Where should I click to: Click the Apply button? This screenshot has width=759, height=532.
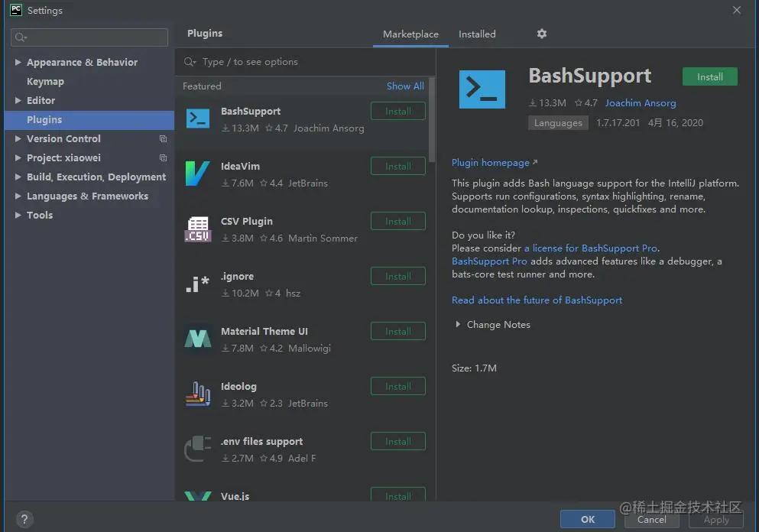coord(716,520)
